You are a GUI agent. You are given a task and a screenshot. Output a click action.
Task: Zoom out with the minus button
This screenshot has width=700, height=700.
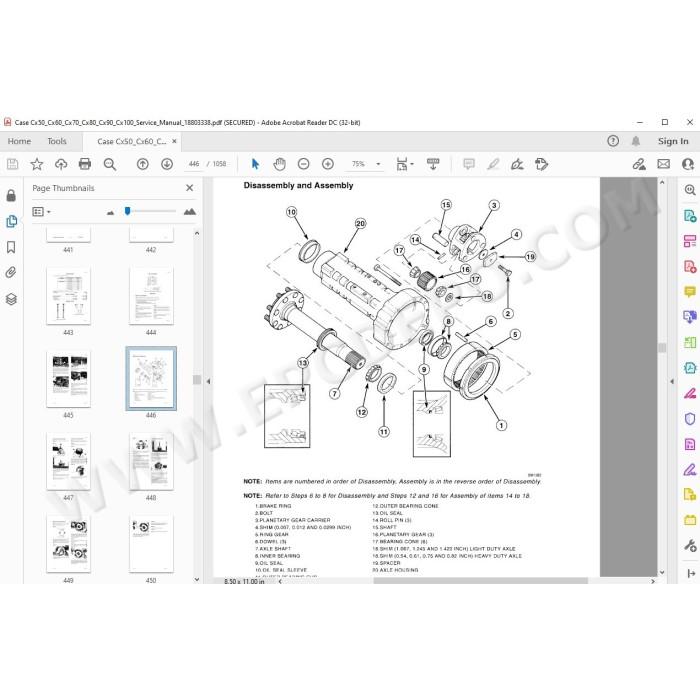click(304, 164)
